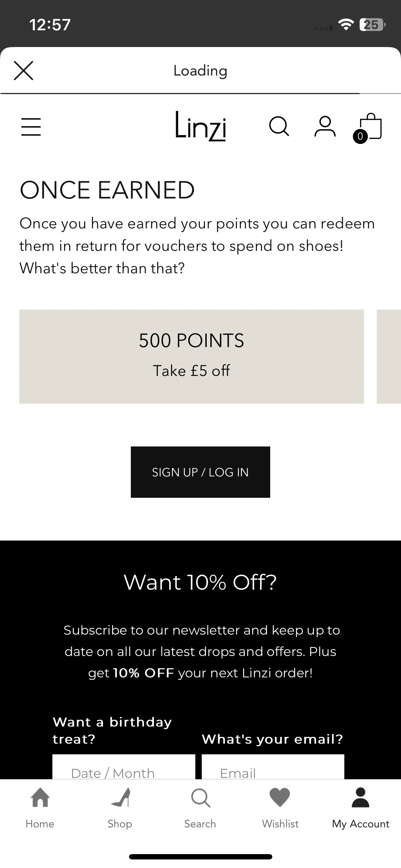Image resolution: width=401 pixels, height=868 pixels.
Task: Open the Wishlist heart tab
Action: 280,808
